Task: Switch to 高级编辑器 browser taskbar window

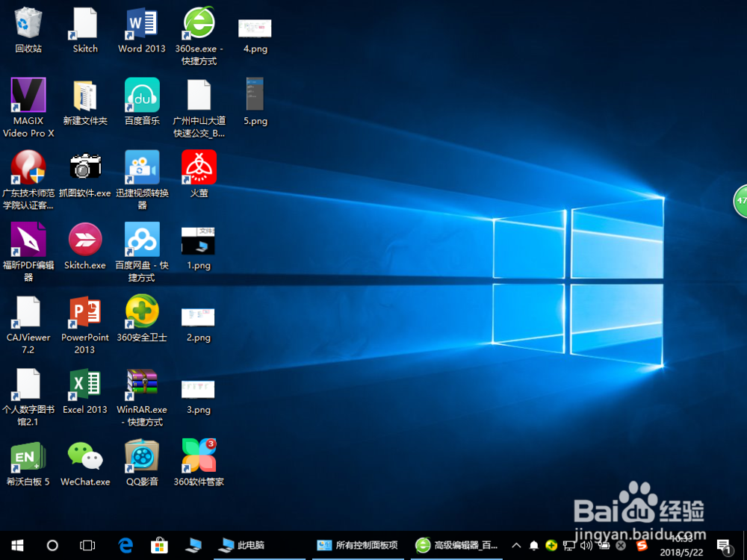Action: click(456, 545)
